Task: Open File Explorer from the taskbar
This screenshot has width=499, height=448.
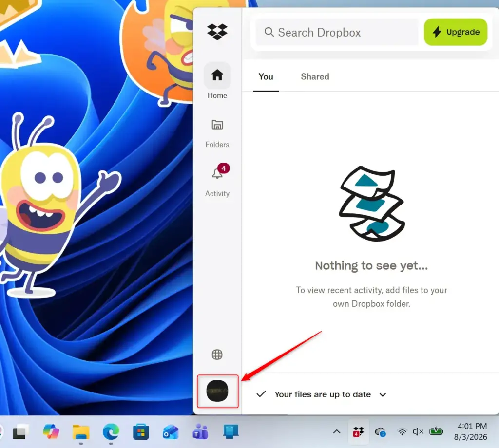Action: click(x=81, y=432)
